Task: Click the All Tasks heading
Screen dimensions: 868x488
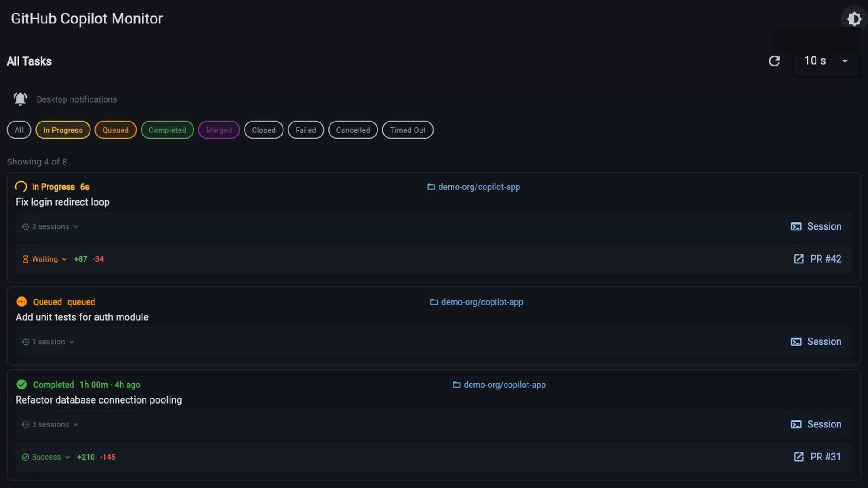Action: point(29,61)
